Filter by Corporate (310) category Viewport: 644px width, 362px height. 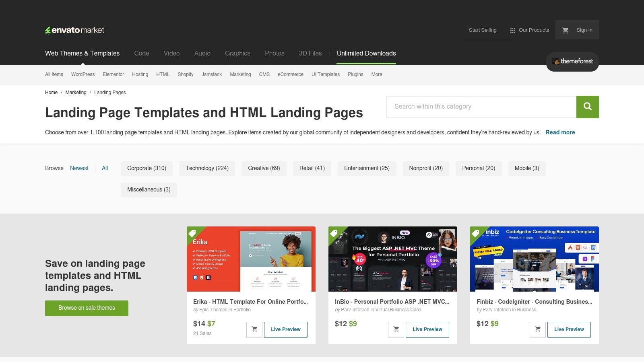pyautogui.click(x=147, y=169)
